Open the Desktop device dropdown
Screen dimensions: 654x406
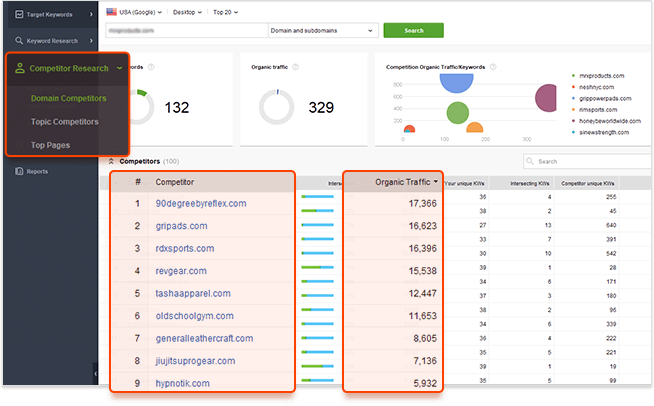(187, 12)
